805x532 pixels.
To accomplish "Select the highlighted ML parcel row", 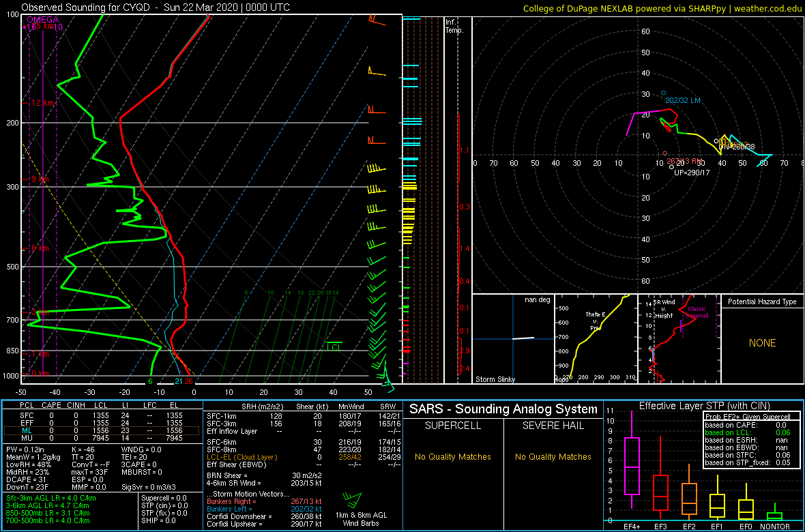I will click(100, 430).
